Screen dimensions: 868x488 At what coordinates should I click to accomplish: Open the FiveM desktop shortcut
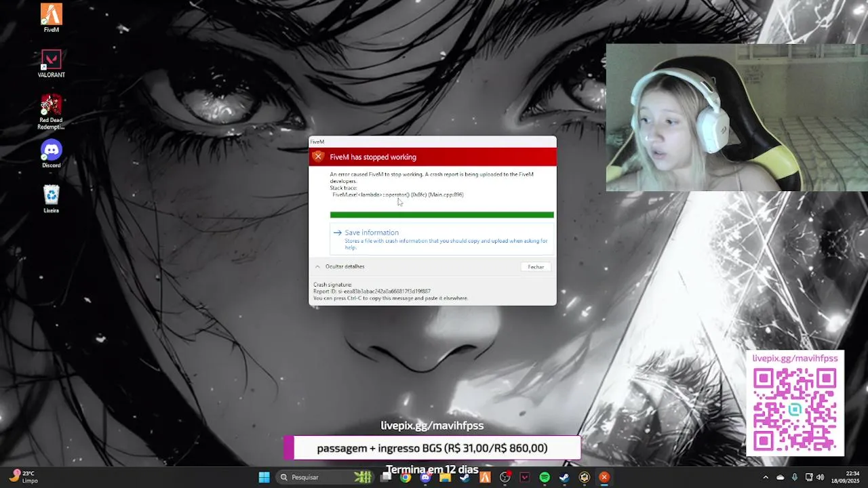[52, 18]
